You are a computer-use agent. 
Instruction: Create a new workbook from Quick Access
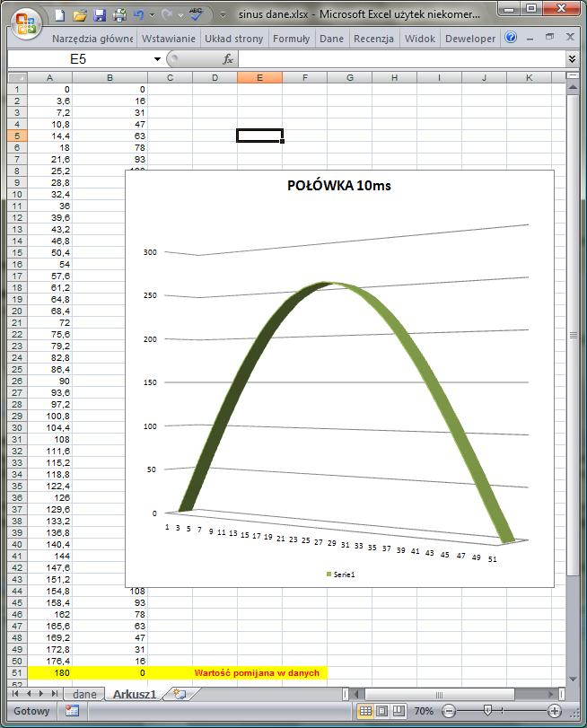59,15
